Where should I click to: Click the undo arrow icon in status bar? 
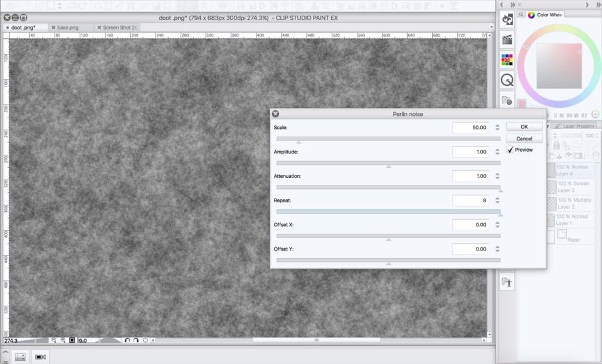pos(127,340)
